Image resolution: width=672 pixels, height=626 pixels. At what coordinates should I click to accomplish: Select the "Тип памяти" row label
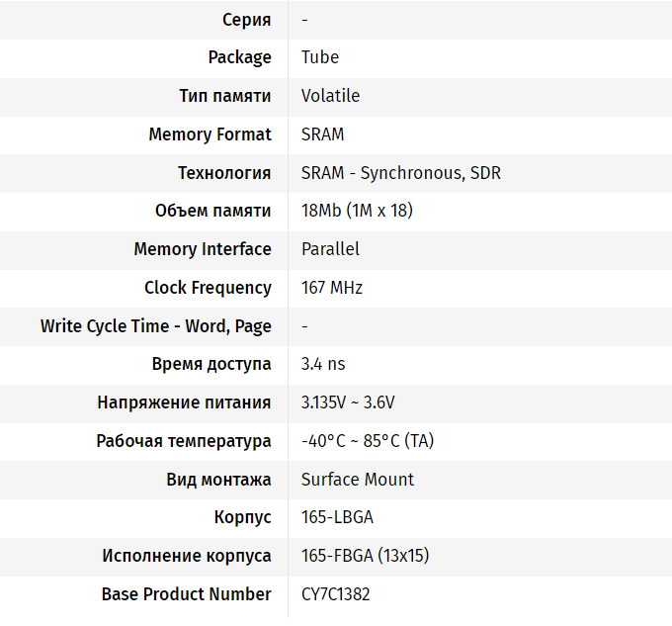tap(225, 96)
